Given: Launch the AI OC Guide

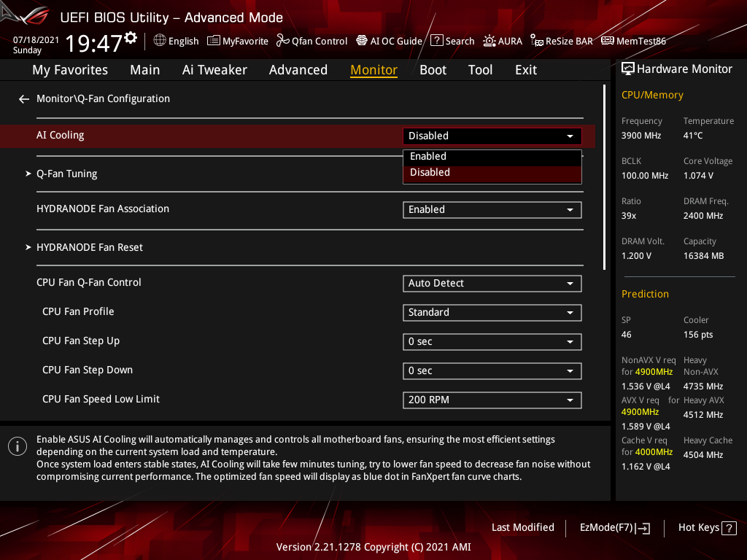Looking at the screenshot, I should 389,41.
